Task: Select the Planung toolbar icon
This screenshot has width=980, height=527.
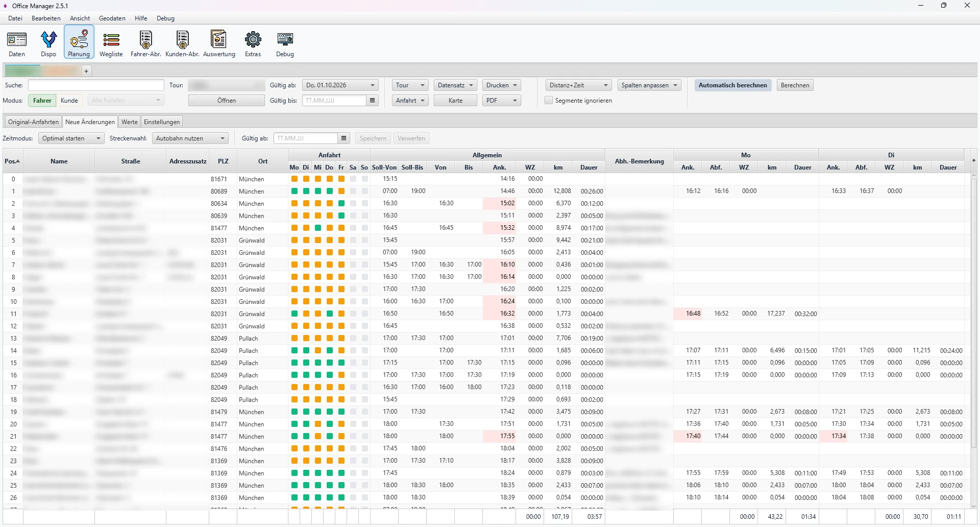Action: pyautogui.click(x=79, y=43)
